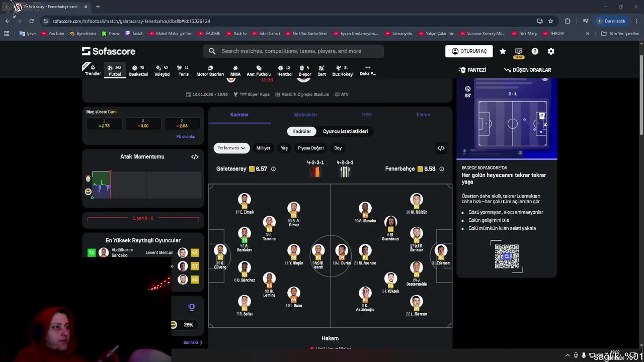
Task: Open player M. Icardi on pitch
Action: (x=317, y=255)
